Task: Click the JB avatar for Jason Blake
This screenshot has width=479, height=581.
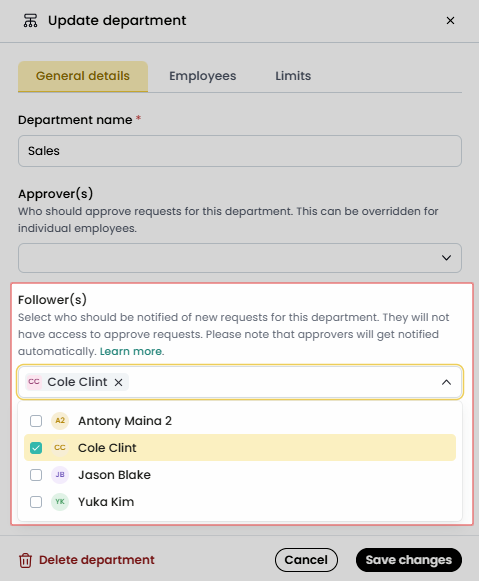Action: click(60, 475)
